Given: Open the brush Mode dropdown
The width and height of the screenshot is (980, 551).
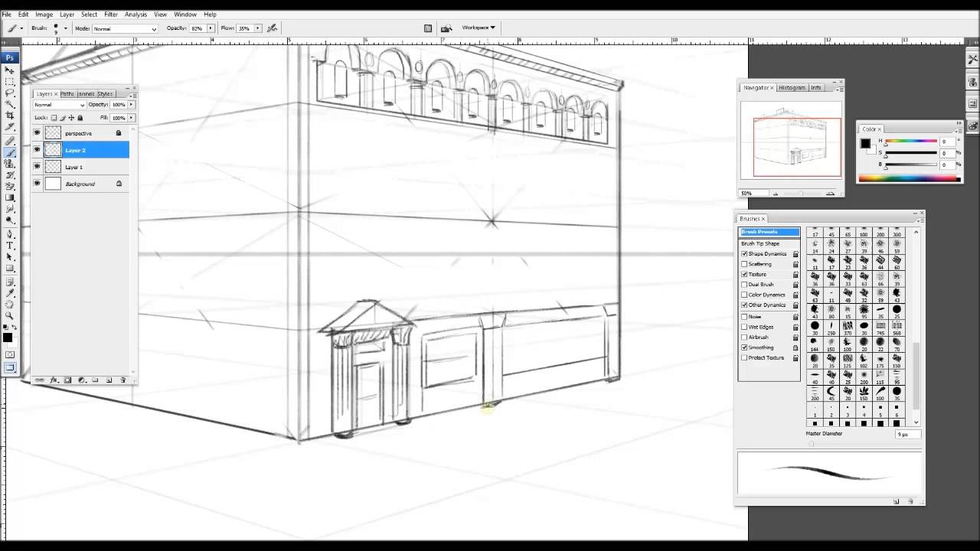Looking at the screenshot, I should pos(125,28).
